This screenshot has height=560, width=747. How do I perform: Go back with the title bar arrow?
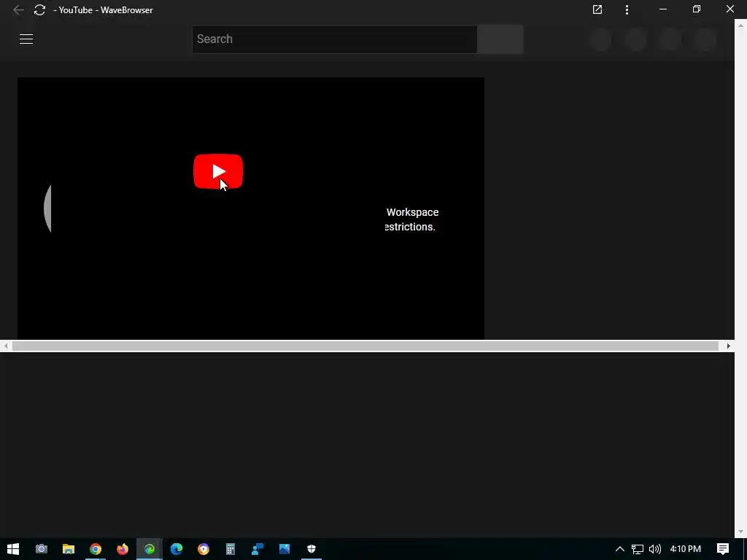coord(18,10)
